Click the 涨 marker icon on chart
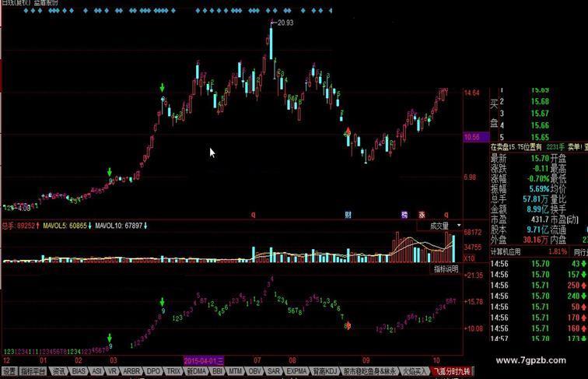The height and width of the screenshot is (379, 588). point(422,215)
